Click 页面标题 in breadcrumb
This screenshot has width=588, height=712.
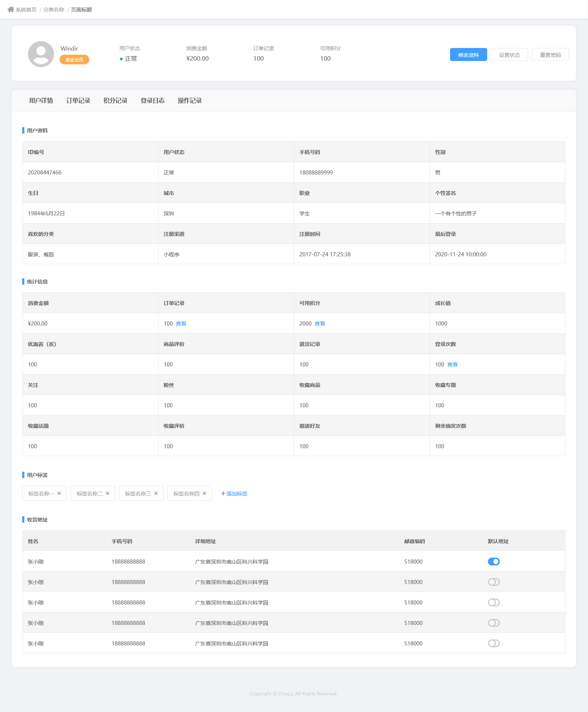point(81,10)
